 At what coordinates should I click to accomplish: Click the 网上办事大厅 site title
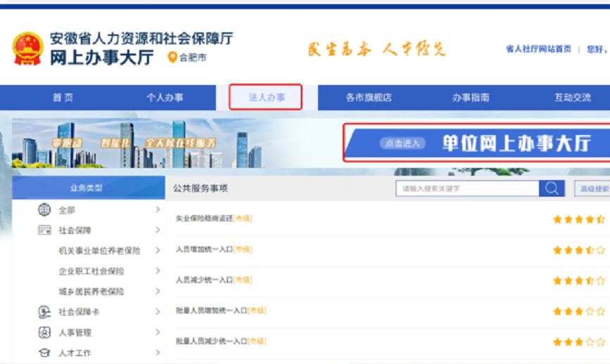point(102,58)
